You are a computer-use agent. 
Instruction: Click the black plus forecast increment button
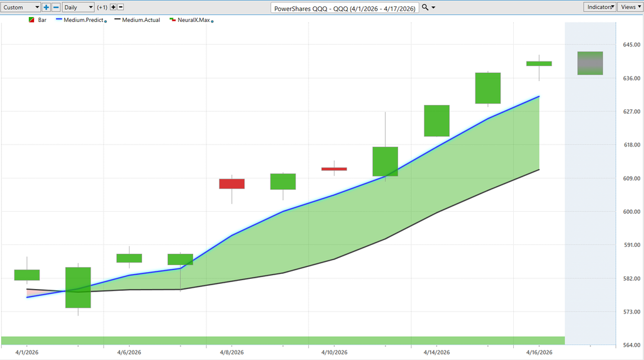(x=113, y=7)
